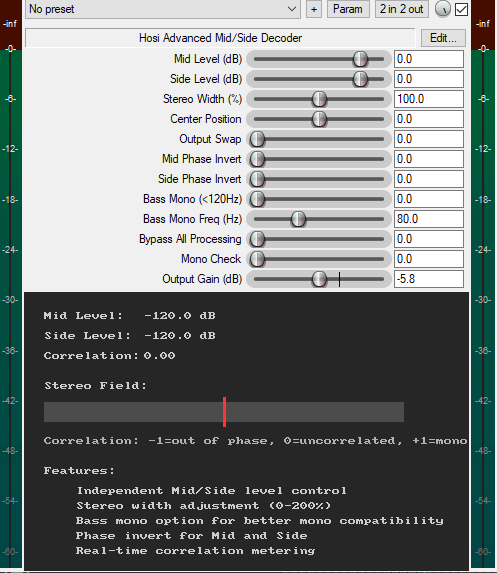The width and height of the screenshot is (497, 573).
Task: Click the Mid Level slider handle
Action: [360, 59]
